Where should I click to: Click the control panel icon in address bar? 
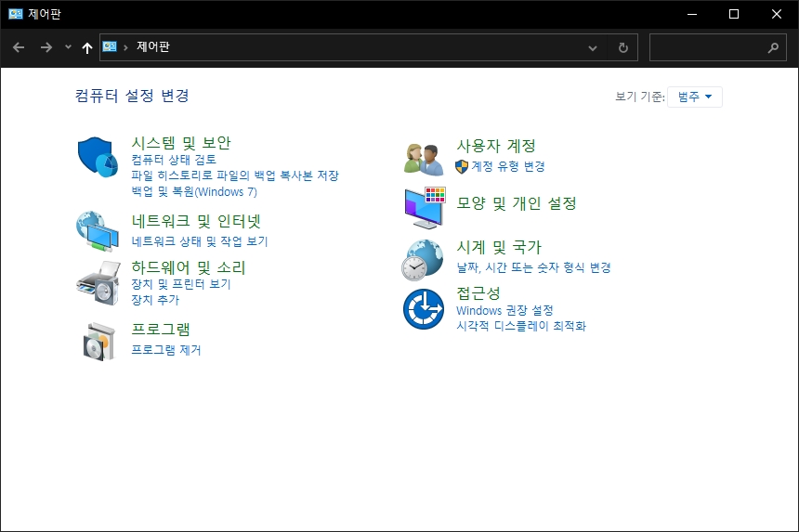click(110, 46)
